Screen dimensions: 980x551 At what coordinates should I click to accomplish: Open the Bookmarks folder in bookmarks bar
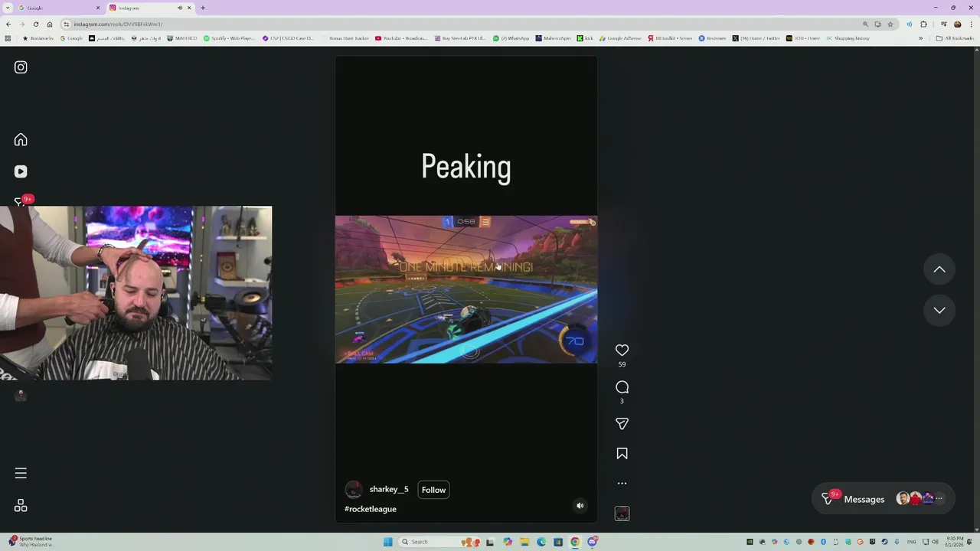click(38, 38)
